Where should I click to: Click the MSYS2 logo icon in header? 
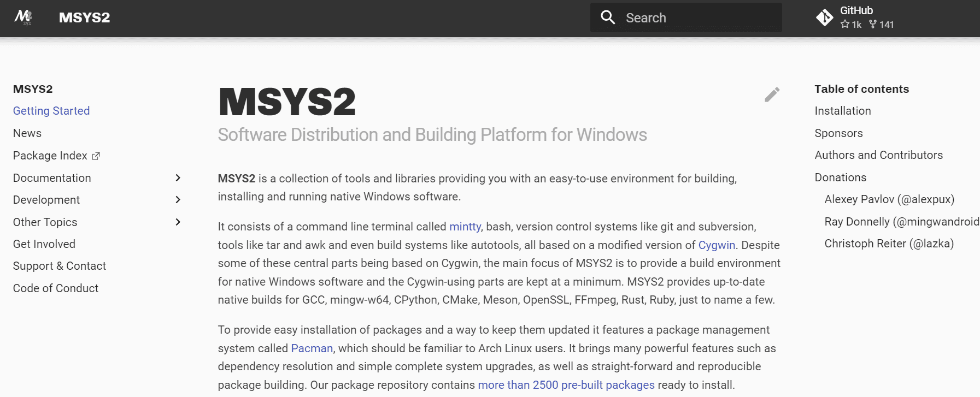click(x=24, y=17)
